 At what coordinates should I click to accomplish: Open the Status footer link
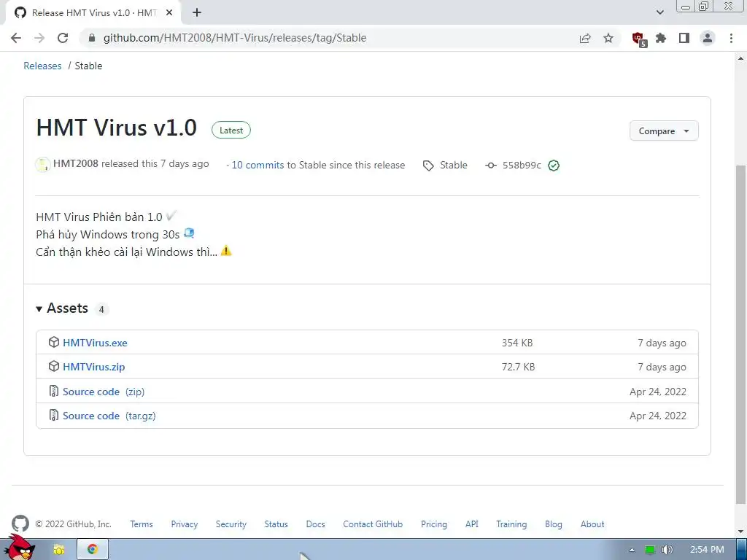(x=276, y=524)
